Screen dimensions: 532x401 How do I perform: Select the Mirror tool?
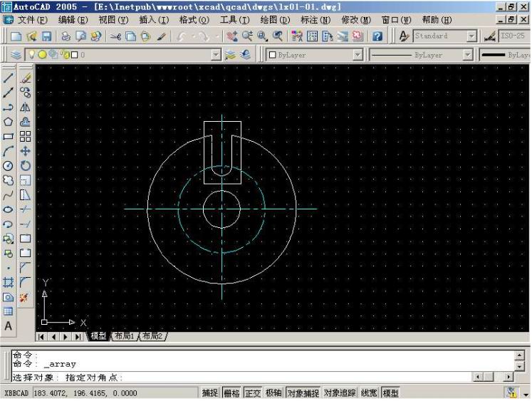click(25, 108)
